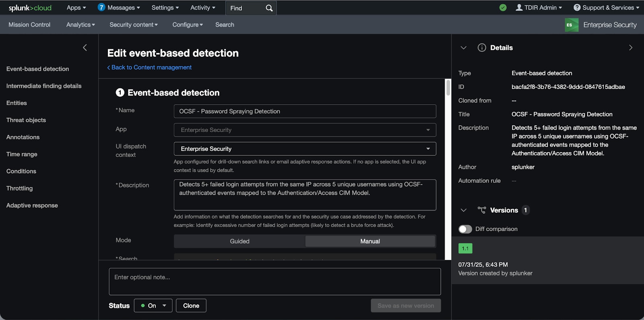This screenshot has height=320, width=644.
Task: Click the Splunk Cloud logo
Action: [x=30, y=8]
